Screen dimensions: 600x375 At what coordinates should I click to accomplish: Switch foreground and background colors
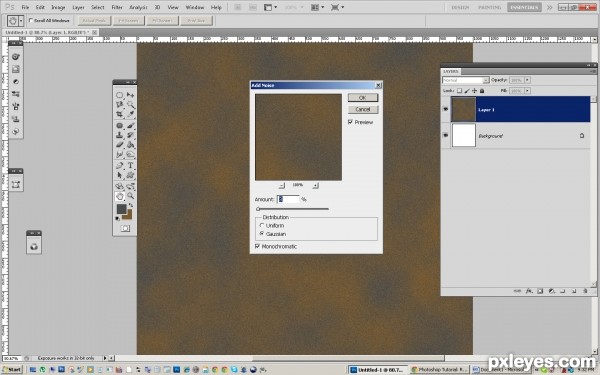(131, 206)
